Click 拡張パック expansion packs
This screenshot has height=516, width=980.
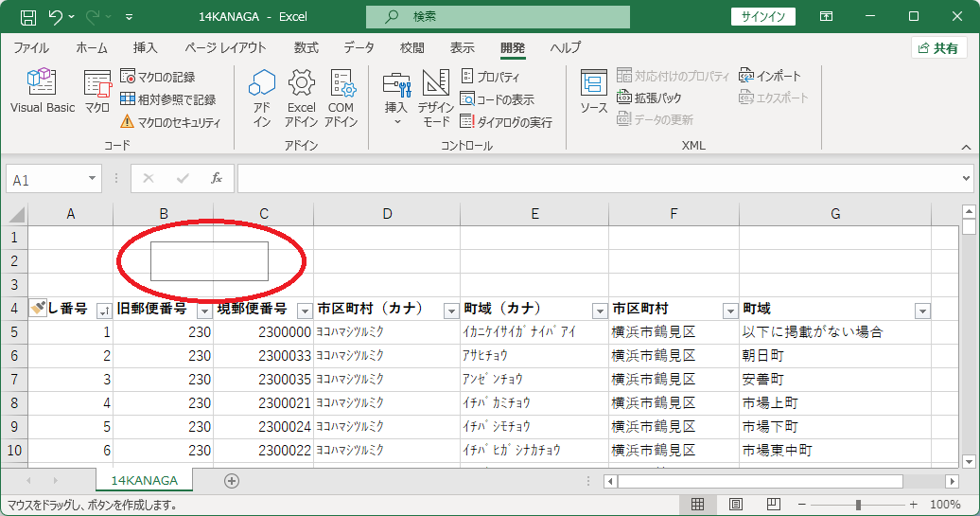(x=649, y=98)
